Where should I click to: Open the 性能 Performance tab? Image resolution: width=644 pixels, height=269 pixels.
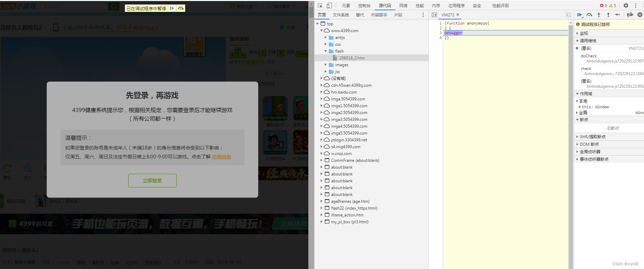(420, 5)
